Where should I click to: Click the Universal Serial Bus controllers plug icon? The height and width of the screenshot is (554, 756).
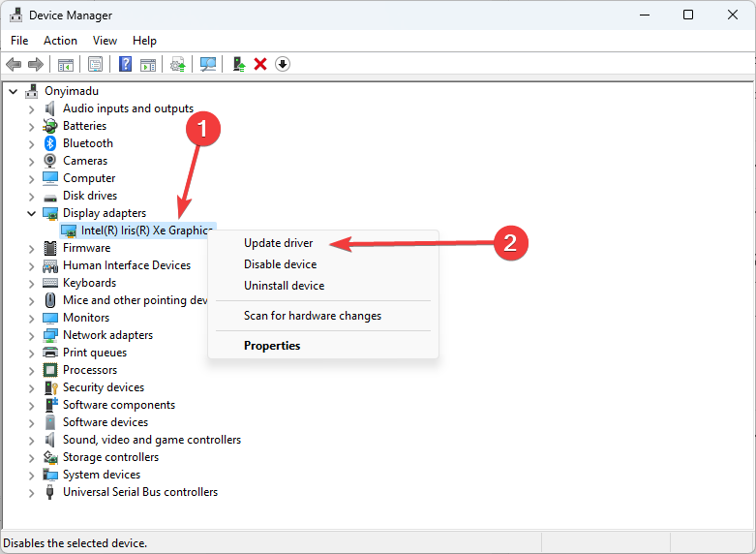click(49, 492)
